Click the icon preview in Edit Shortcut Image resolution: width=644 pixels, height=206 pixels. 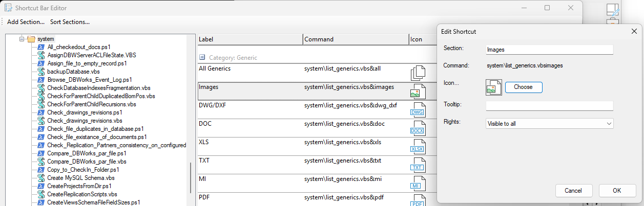(x=494, y=87)
